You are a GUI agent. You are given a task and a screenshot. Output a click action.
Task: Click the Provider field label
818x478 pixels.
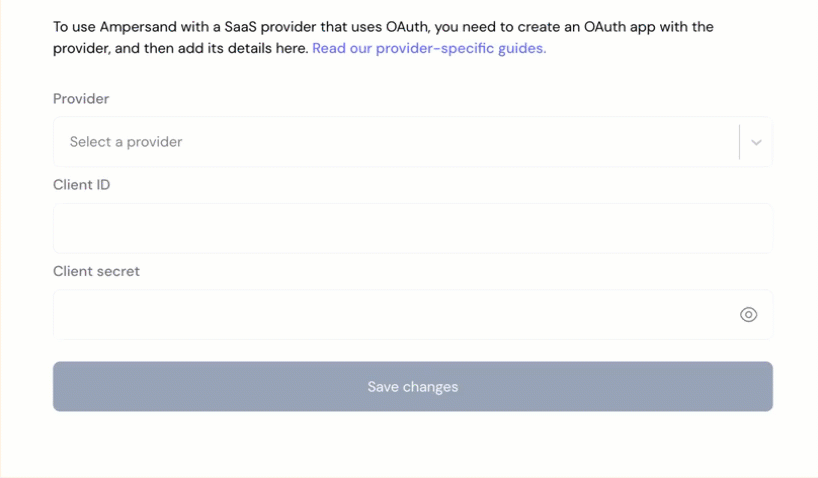tap(81, 99)
